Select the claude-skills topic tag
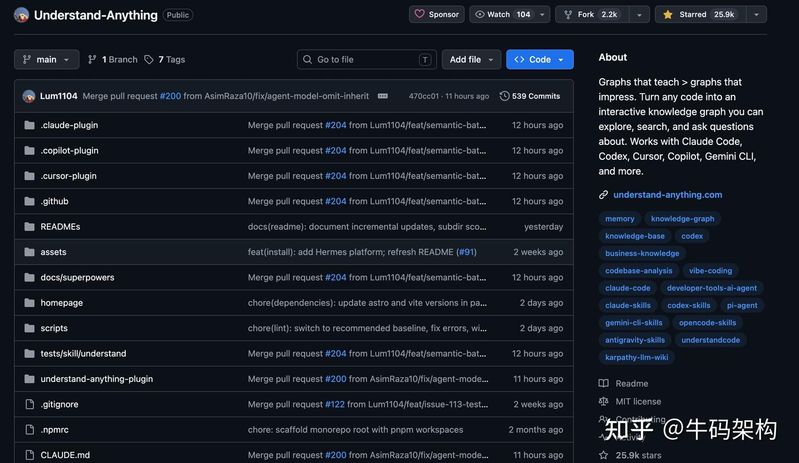Image resolution: width=799 pixels, height=463 pixels. tap(628, 305)
